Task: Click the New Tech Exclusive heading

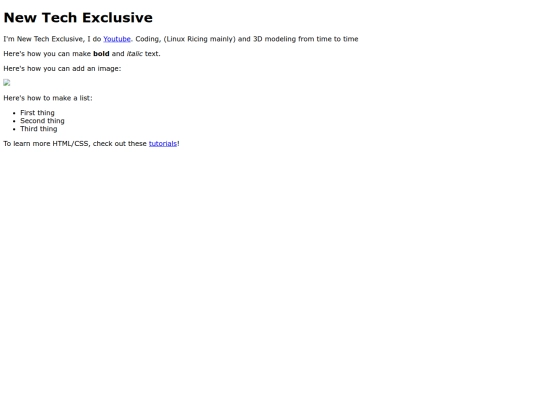Action: [x=78, y=18]
